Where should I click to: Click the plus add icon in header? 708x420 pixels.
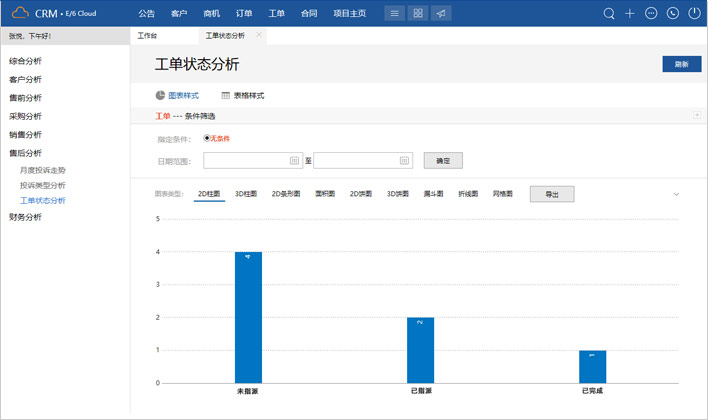pos(630,14)
